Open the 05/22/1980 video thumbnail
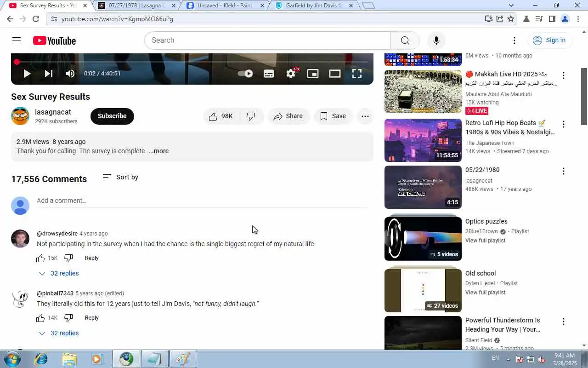Screen dimensions: 588x368 pos(423,187)
